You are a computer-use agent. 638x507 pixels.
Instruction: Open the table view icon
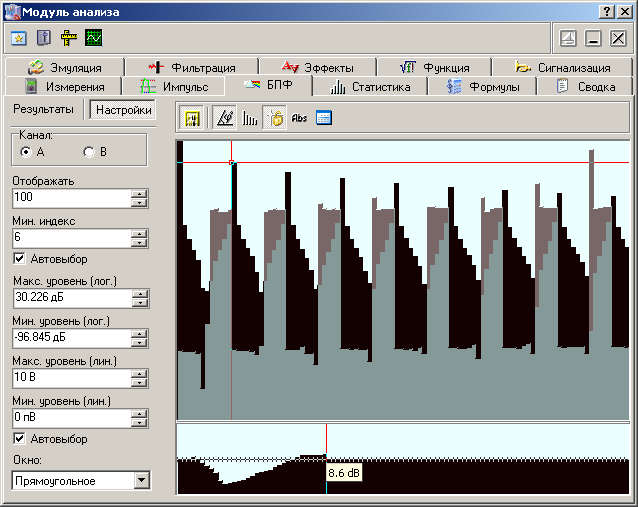pyautogui.click(x=324, y=118)
